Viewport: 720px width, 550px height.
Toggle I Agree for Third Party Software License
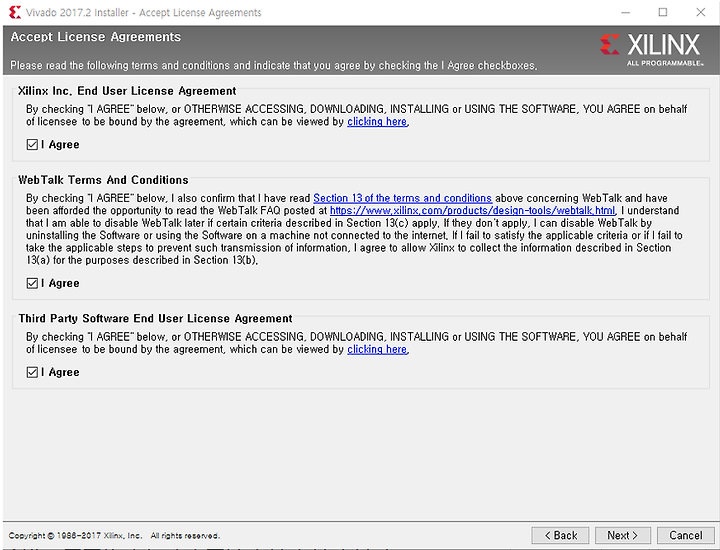point(32,372)
